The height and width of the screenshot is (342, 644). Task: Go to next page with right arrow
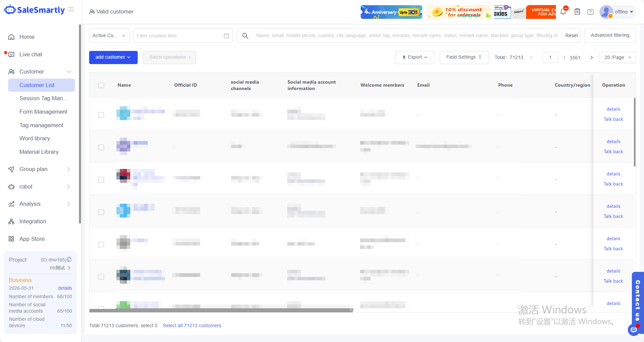pos(591,58)
